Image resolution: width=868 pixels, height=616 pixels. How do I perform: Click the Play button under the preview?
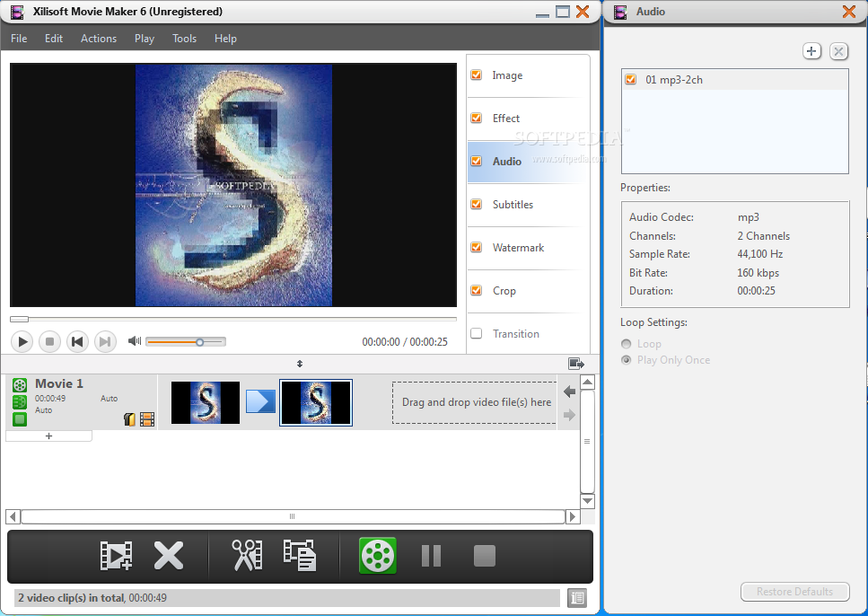pyautogui.click(x=22, y=341)
